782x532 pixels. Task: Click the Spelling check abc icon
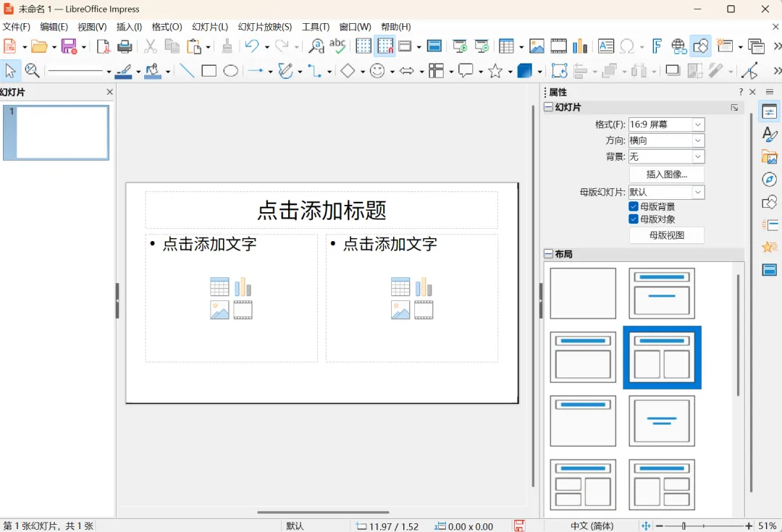[337, 46]
